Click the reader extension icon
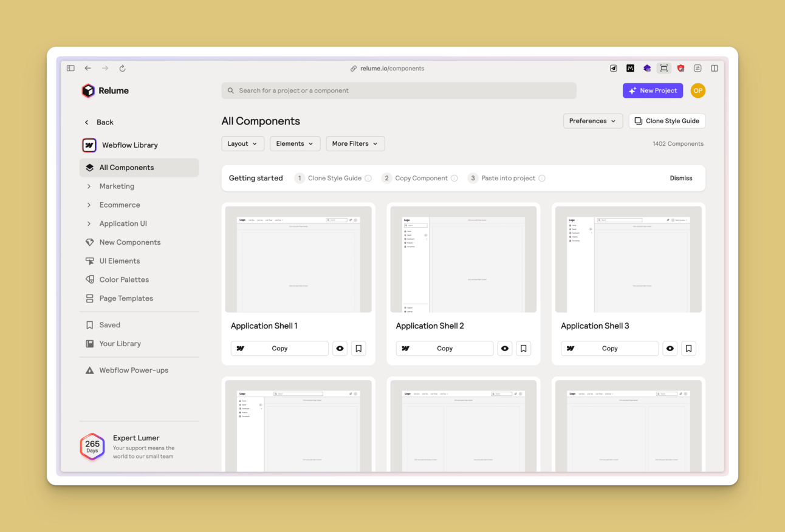The height and width of the screenshot is (532, 785). (x=698, y=68)
